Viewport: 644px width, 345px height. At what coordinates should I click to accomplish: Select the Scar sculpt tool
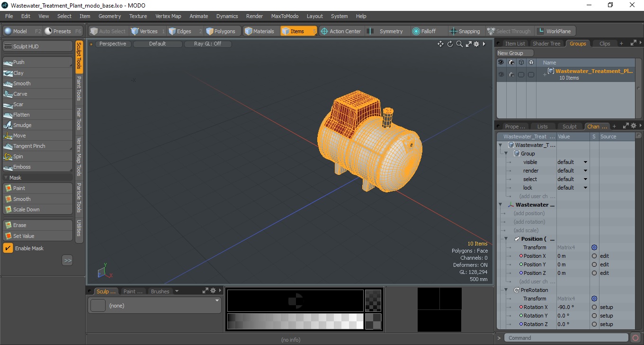tap(37, 104)
